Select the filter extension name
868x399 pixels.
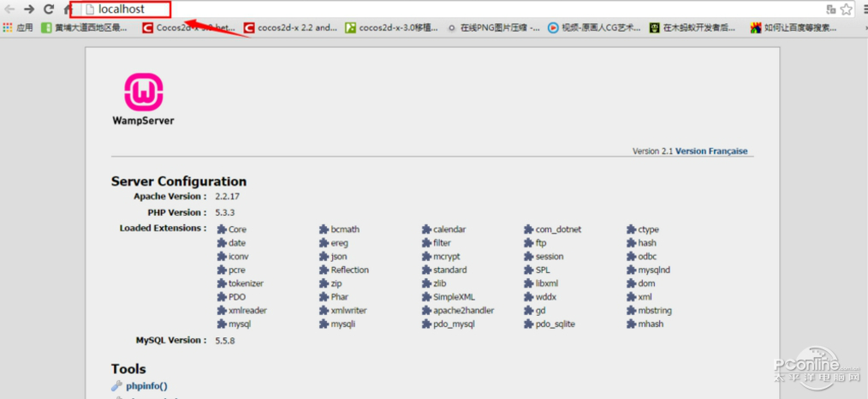click(x=442, y=243)
